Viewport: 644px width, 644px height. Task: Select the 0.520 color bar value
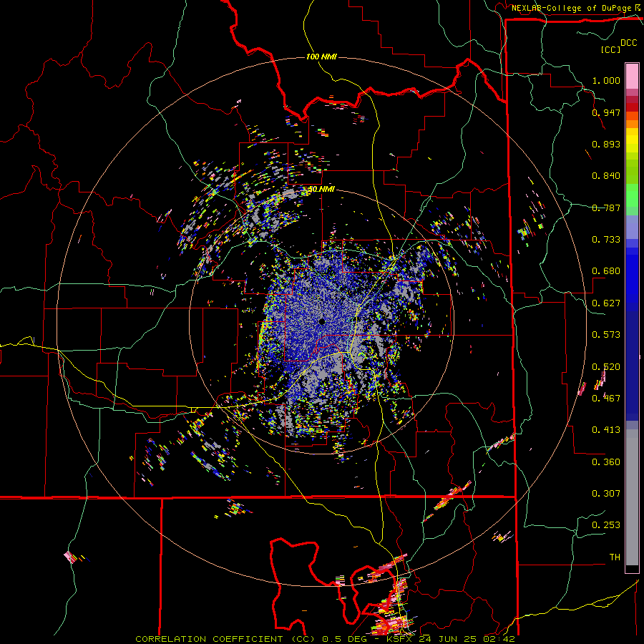606,367
